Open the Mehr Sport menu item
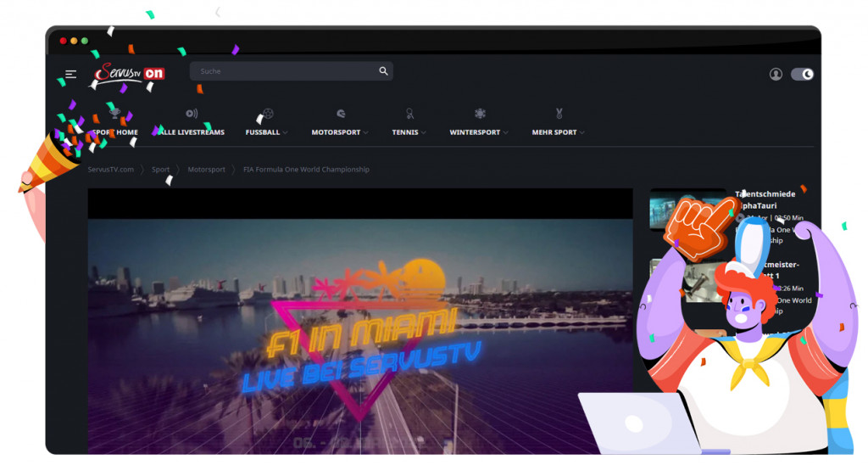The width and height of the screenshot is (868, 465). click(x=554, y=132)
